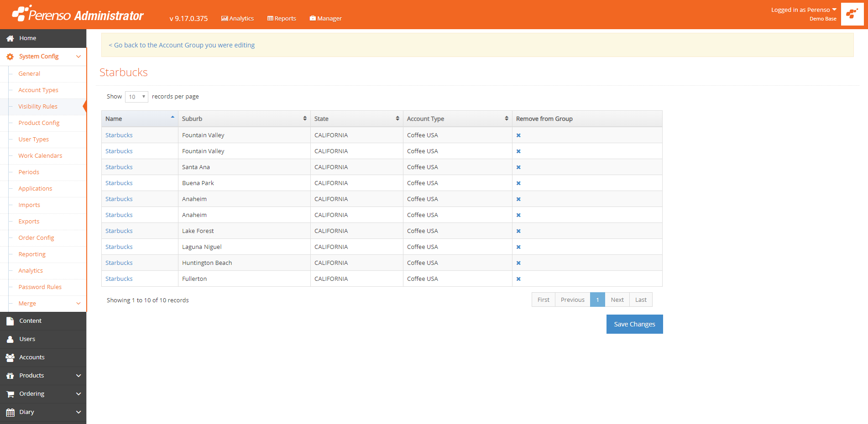Image resolution: width=868 pixels, height=424 pixels.
Task: Select Visibility Rules in sidebar
Action: [x=38, y=107]
